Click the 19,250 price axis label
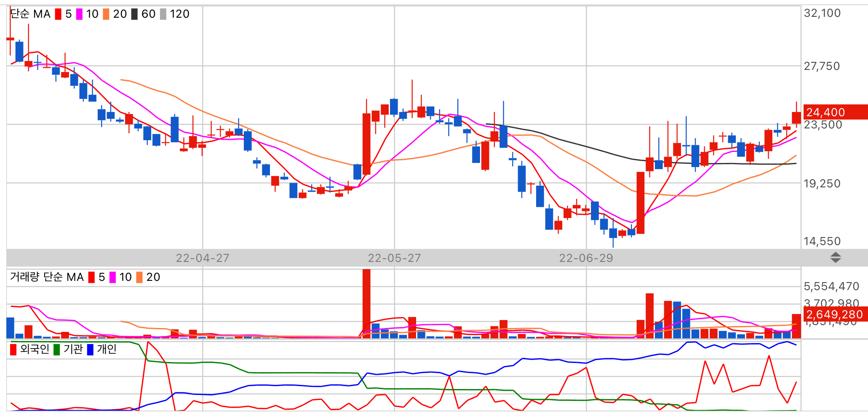The image size is (868, 416). [x=822, y=184]
